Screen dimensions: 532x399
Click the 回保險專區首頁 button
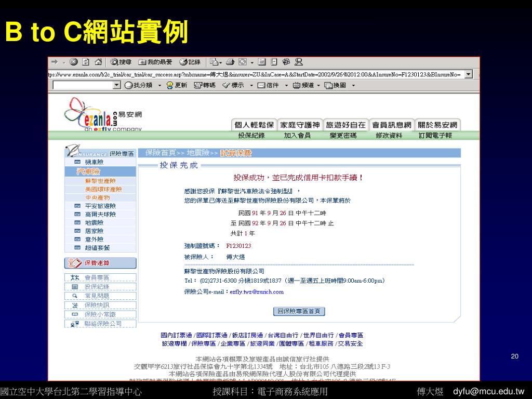[299, 311]
